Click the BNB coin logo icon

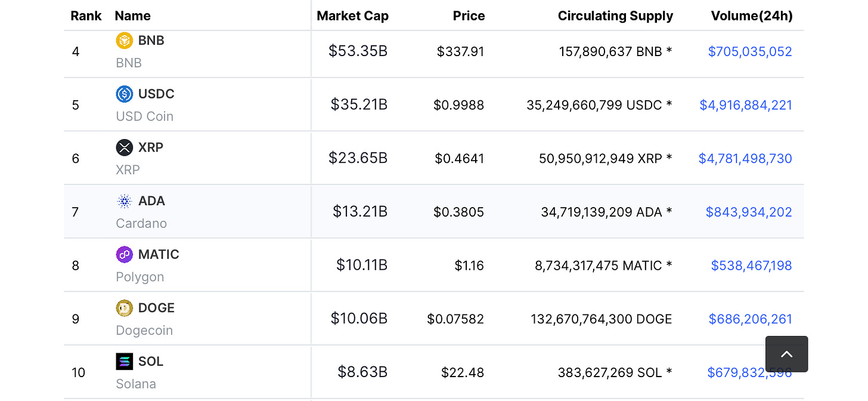[124, 41]
